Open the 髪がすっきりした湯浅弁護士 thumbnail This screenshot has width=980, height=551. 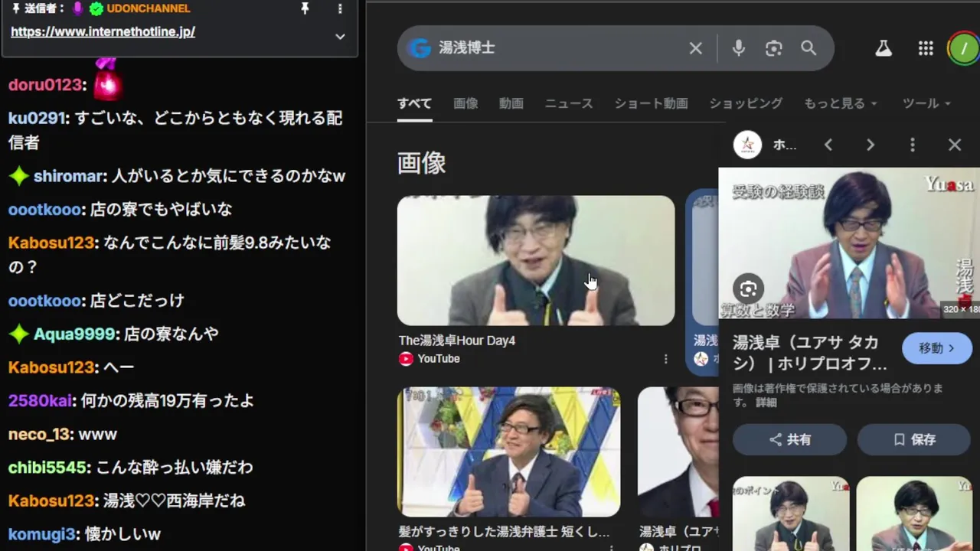click(508, 452)
